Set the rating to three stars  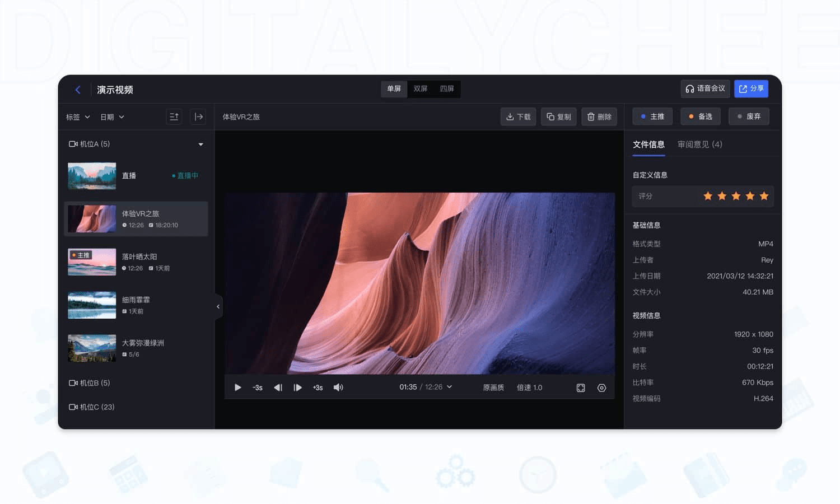click(736, 196)
